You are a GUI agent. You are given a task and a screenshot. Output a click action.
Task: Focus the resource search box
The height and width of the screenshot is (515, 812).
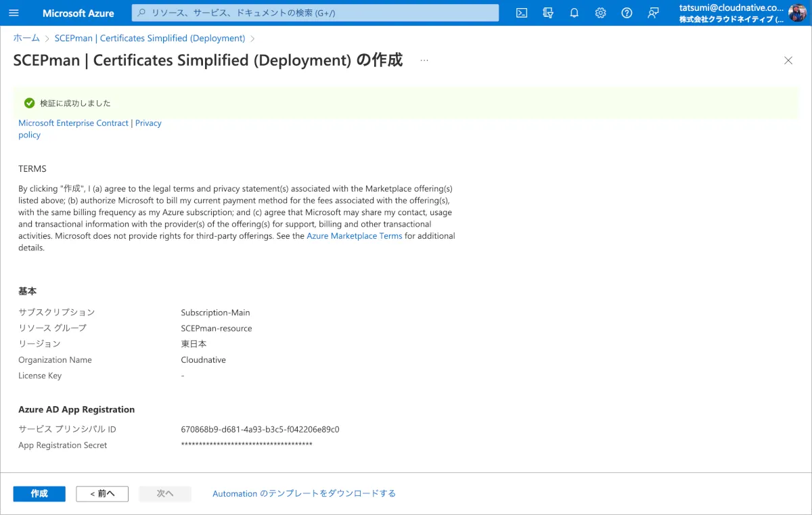click(315, 13)
